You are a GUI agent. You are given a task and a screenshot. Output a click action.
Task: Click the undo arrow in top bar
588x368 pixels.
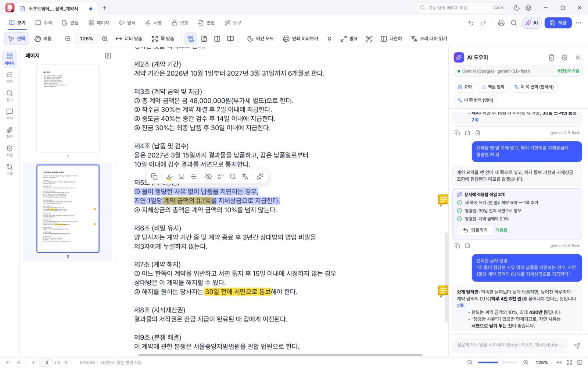point(471,23)
